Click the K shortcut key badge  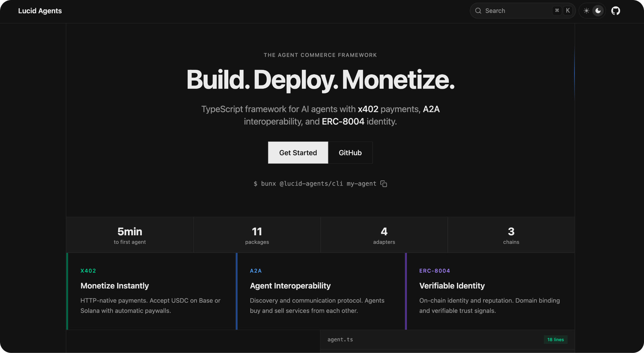pos(568,11)
